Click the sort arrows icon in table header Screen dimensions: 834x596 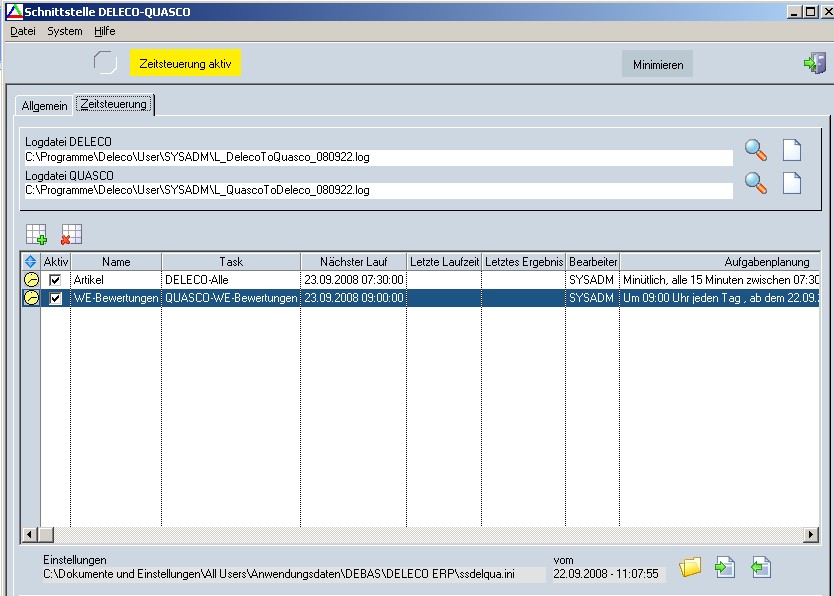click(31, 262)
